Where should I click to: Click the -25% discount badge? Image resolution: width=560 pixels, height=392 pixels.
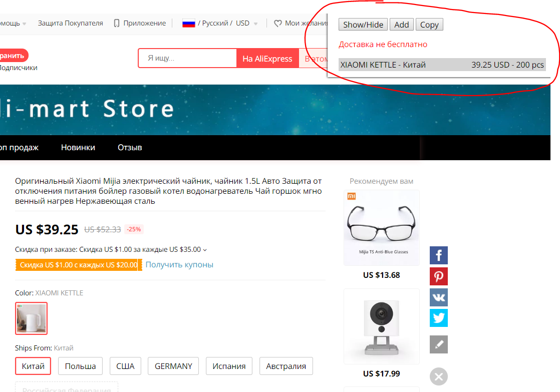pos(134,229)
